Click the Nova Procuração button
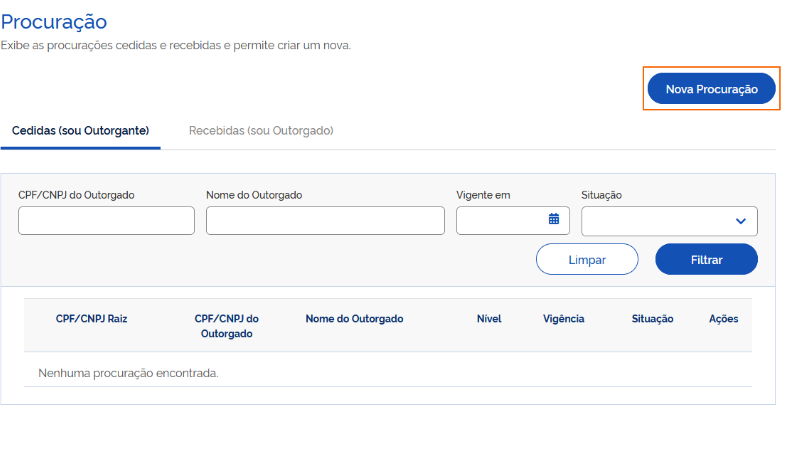Viewport: 787px width, 475px height. tap(711, 89)
